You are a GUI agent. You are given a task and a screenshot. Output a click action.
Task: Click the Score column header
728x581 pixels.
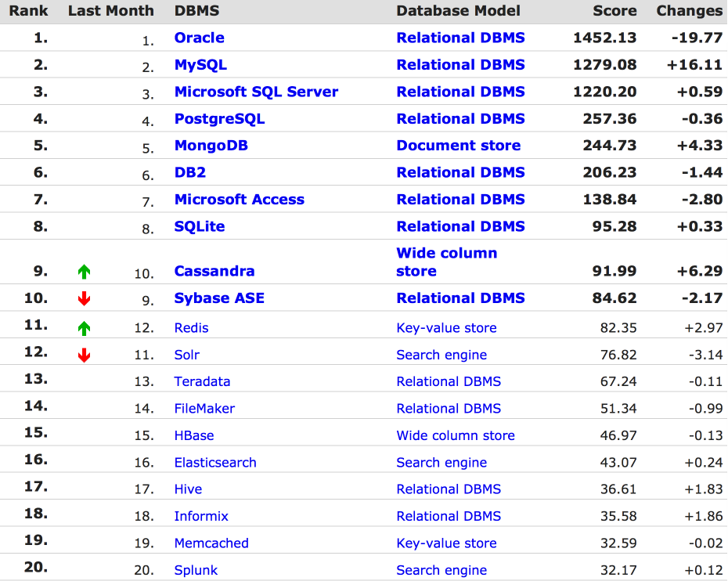[614, 11]
